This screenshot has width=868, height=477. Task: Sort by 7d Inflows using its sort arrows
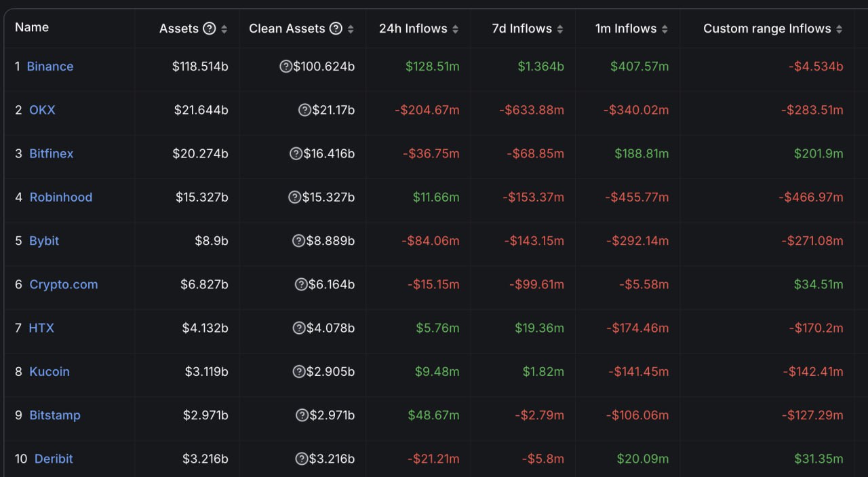560,29
